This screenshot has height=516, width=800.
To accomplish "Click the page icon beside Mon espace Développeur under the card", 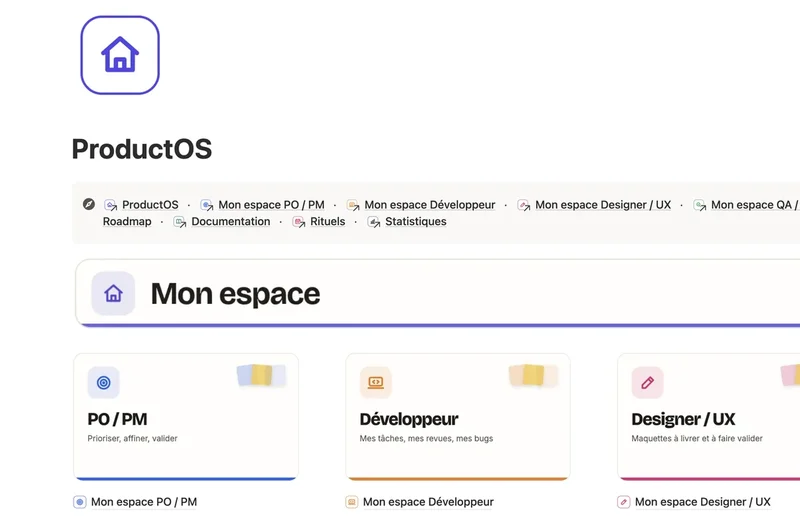I will pyautogui.click(x=352, y=502).
